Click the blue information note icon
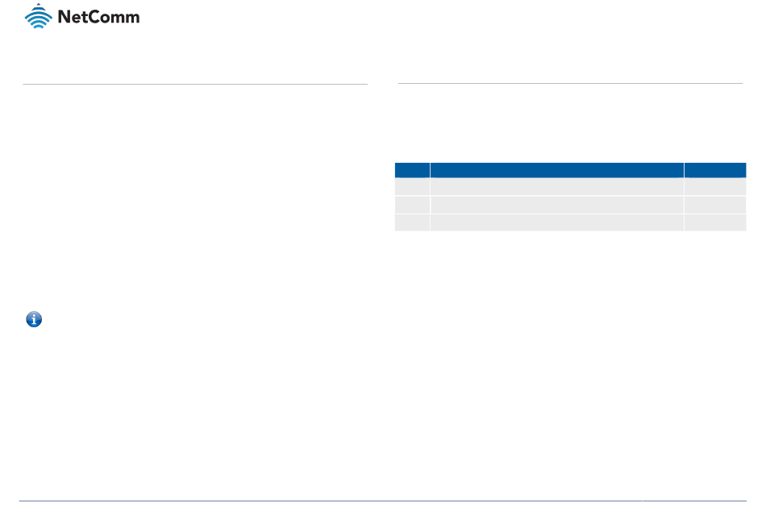 tap(34, 319)
